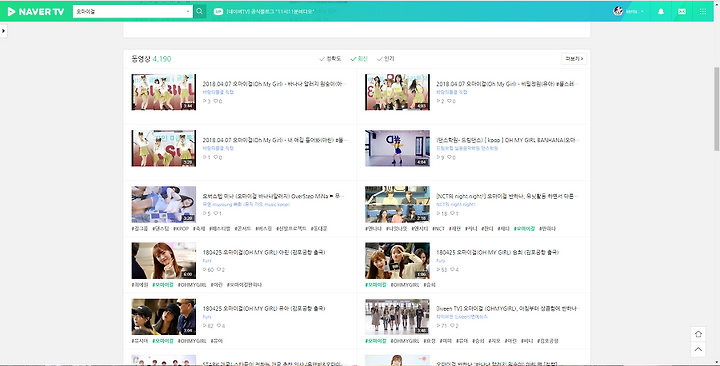
Task: Click the 더보기 button
Action: (574, 59)
